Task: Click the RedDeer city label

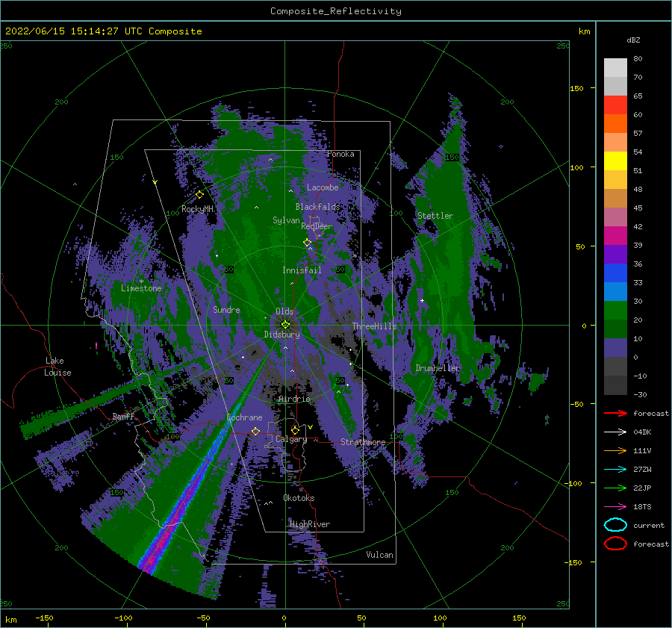Action: coord(317,226)
